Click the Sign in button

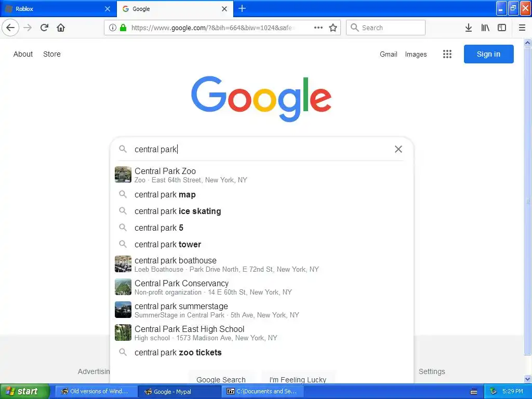(x=488, y=54)
